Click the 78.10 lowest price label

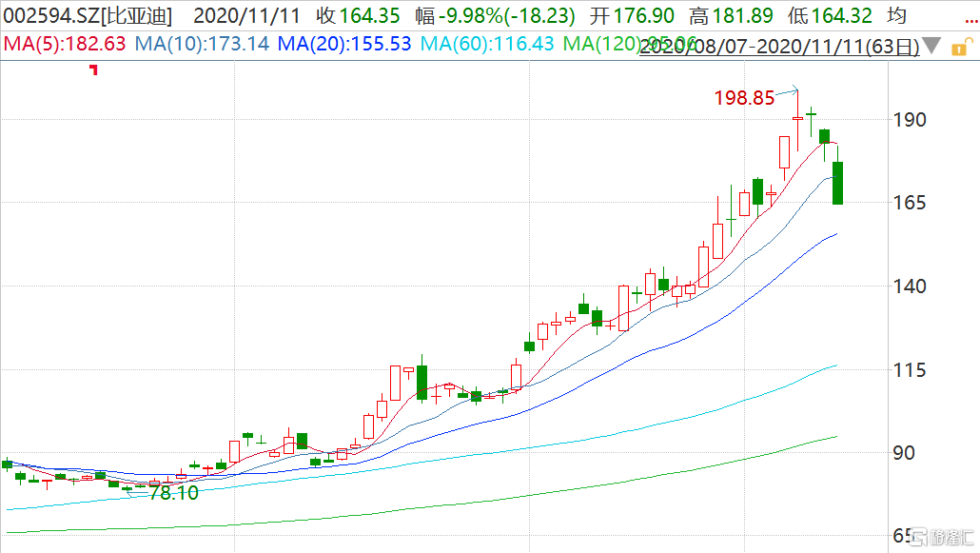coord(174,493)
